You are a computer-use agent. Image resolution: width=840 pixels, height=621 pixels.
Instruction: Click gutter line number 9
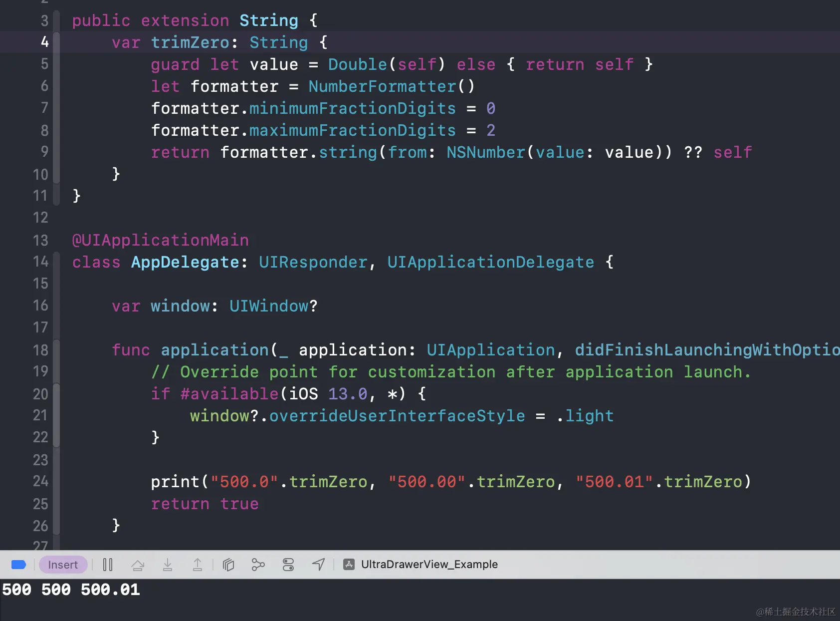pos(44,152)
